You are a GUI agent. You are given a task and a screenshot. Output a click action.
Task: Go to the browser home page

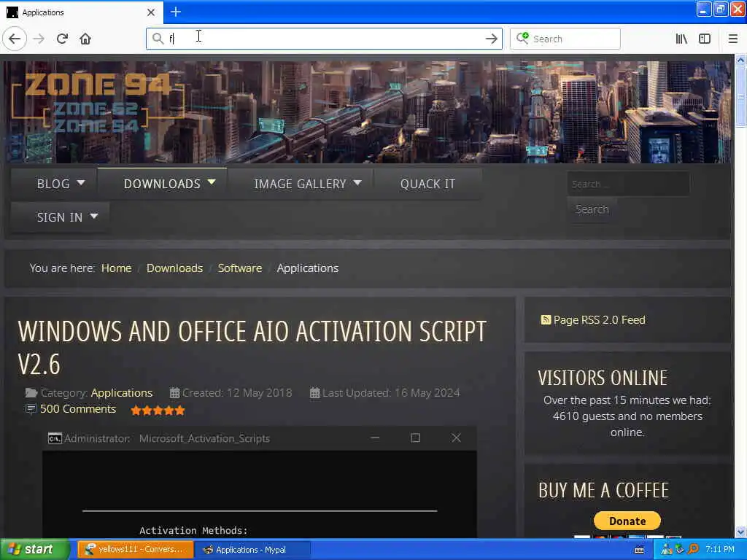(x=85, y=39)
